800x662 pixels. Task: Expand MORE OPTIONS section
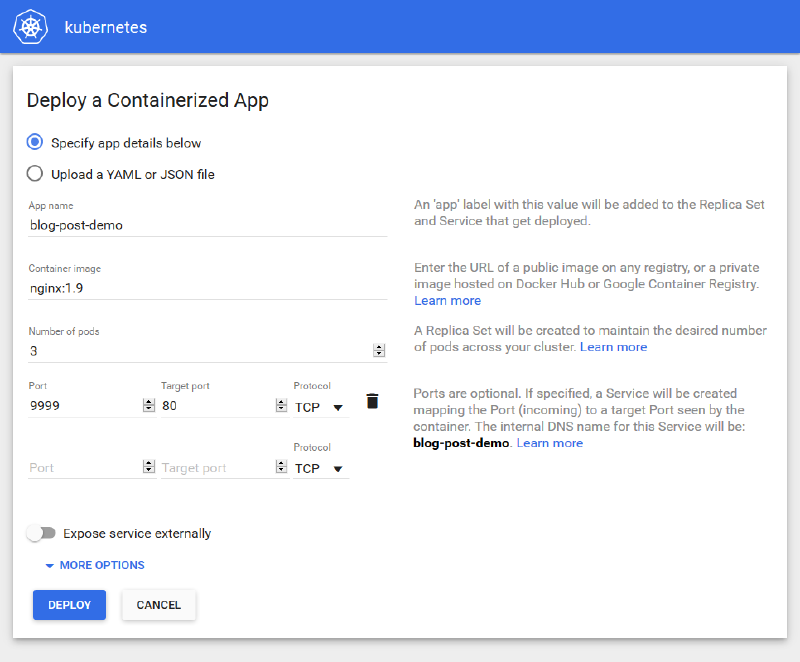[x=93, y=565]
